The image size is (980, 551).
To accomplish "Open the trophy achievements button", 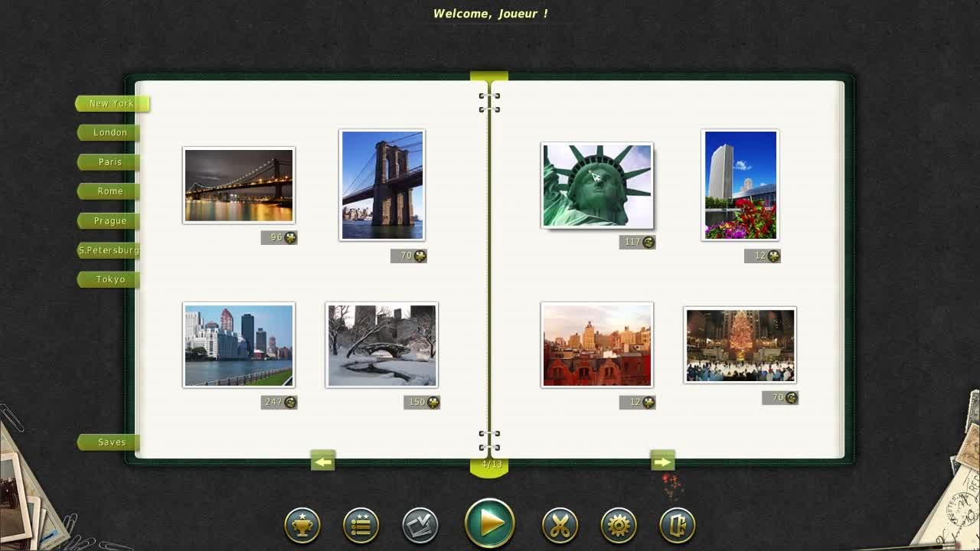I will pyautogui.click(x=302, y=526).
